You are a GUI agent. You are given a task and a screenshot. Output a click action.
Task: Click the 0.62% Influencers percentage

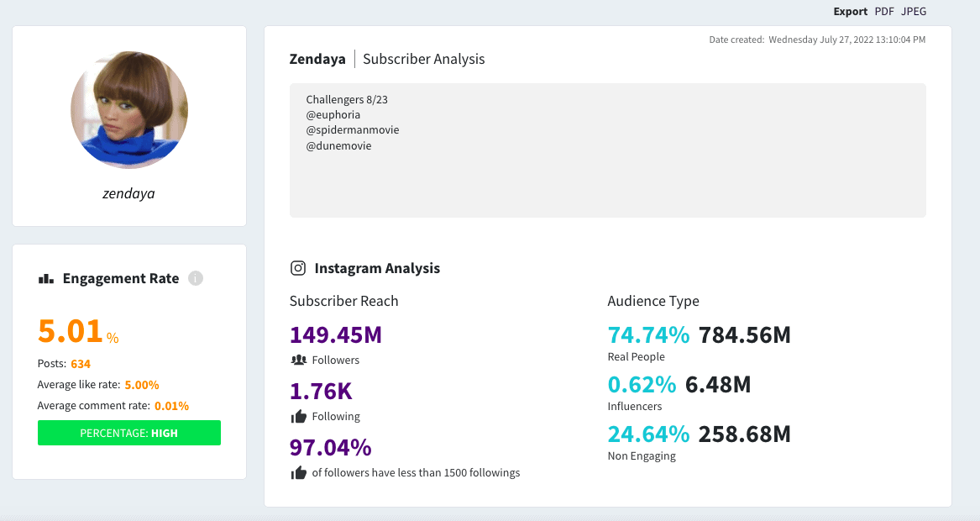[642, 384]
